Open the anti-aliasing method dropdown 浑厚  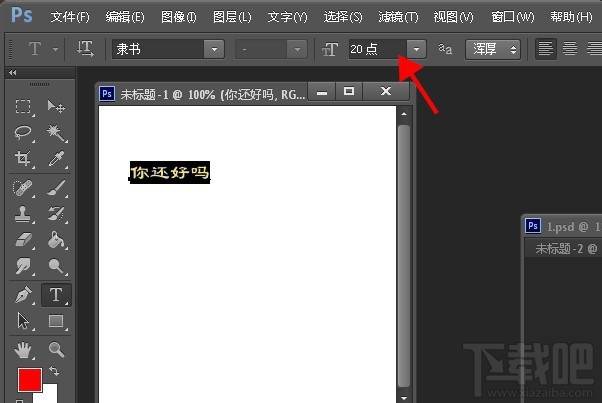coord(493,50)
